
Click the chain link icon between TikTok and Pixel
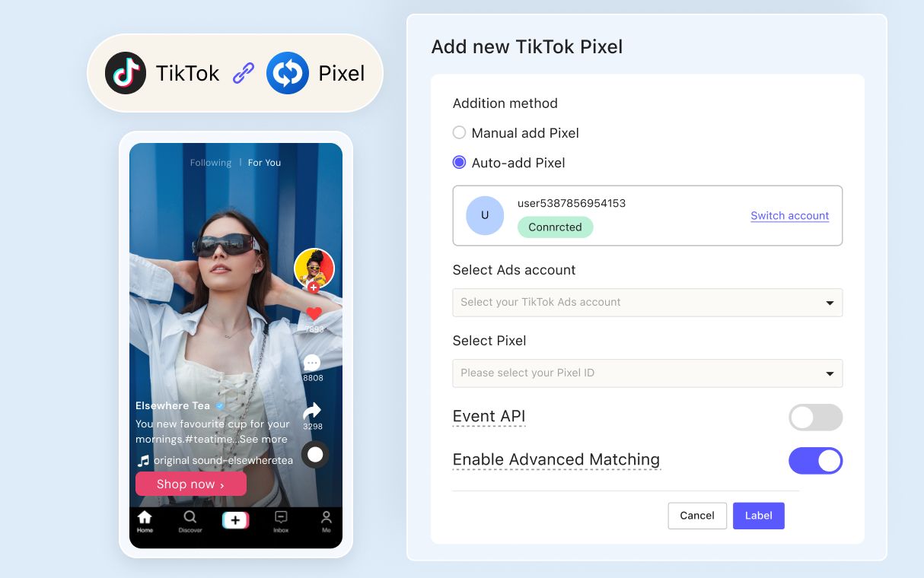[243, 73]
